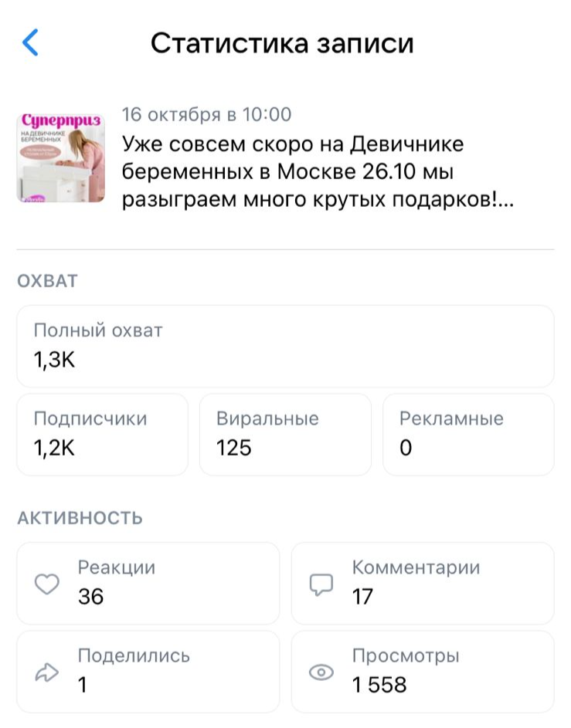This screenshot has width=571, height=728.
Task: Click the eye icon for Просмотры
Action: click(321, 672)
